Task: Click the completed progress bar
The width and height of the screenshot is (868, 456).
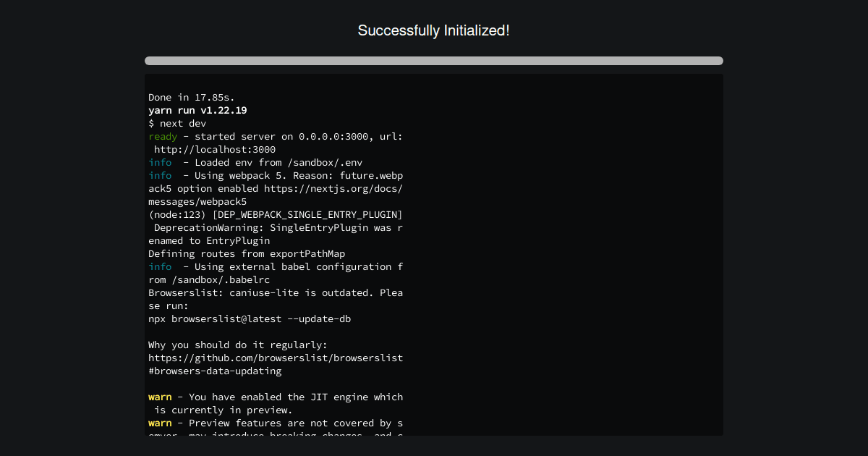Action: pyautogui.click(x=434, y=61)
